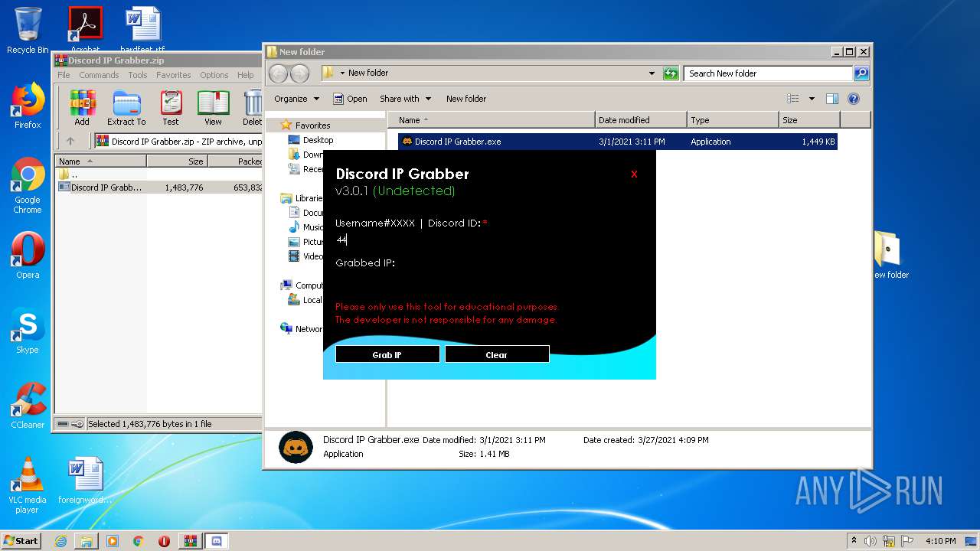Click Explorer help question mark icon
980x551 pixels.
pos(854,99)
